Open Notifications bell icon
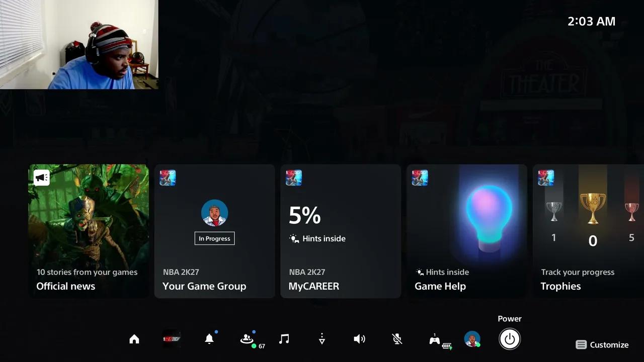 [209, 339]
